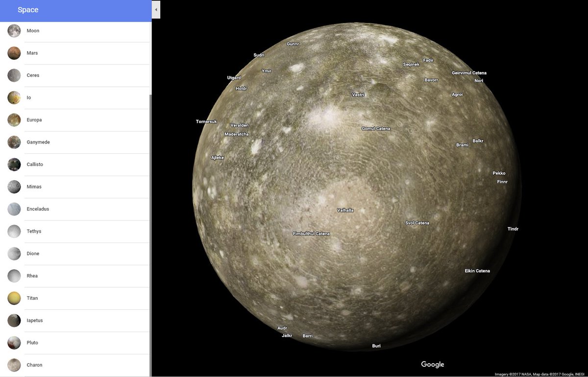Click the Callisto sidebar icon
Screen dimensions: 588x377
pyautogui.click(x=14, y=165)
